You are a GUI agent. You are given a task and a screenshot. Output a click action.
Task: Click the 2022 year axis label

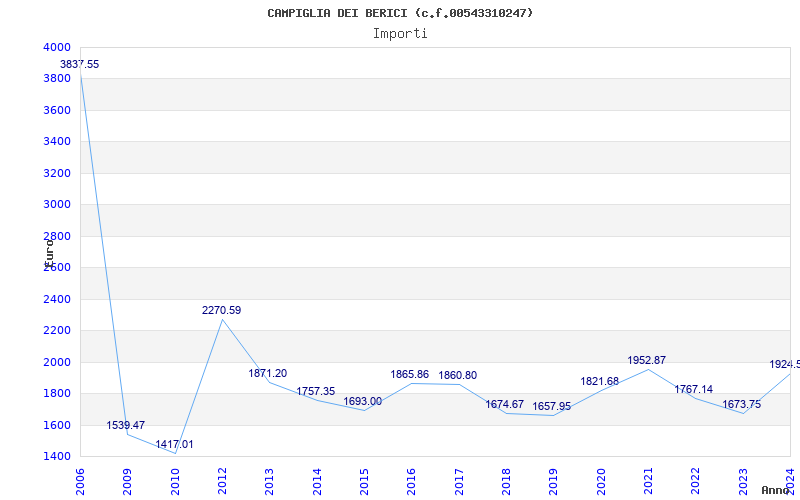(x=695, y=482)
